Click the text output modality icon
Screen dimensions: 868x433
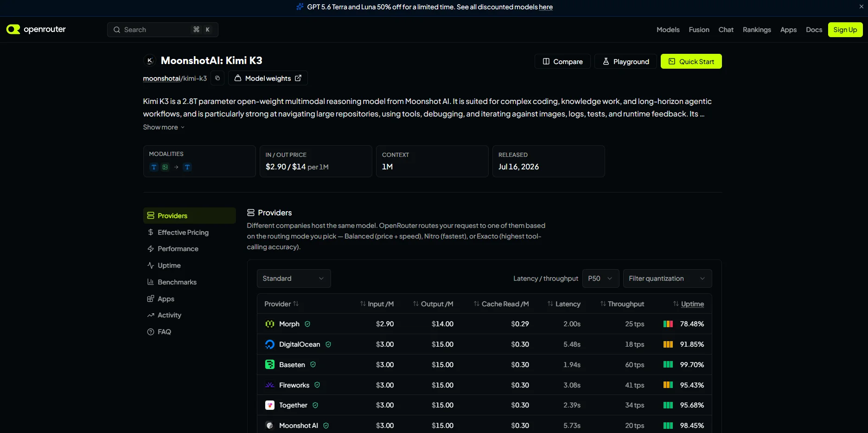click(187, 167)
